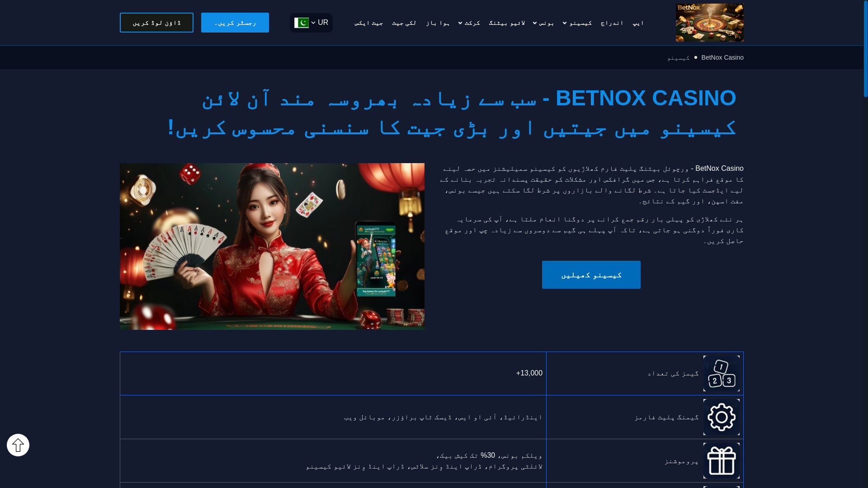Click the BetNox Casino roulette logo
The image size is (868, 488).
coord(709,23)
